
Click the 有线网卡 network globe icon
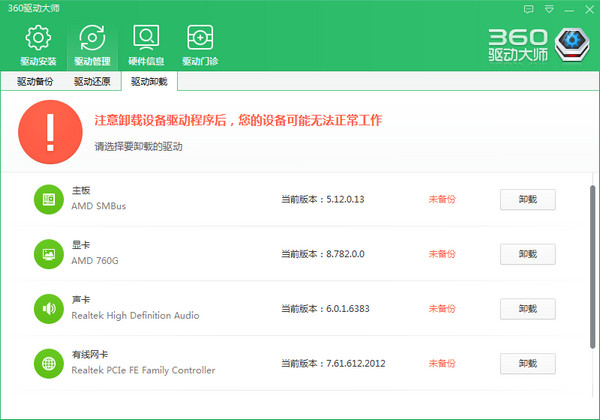(x=47, y=362)
